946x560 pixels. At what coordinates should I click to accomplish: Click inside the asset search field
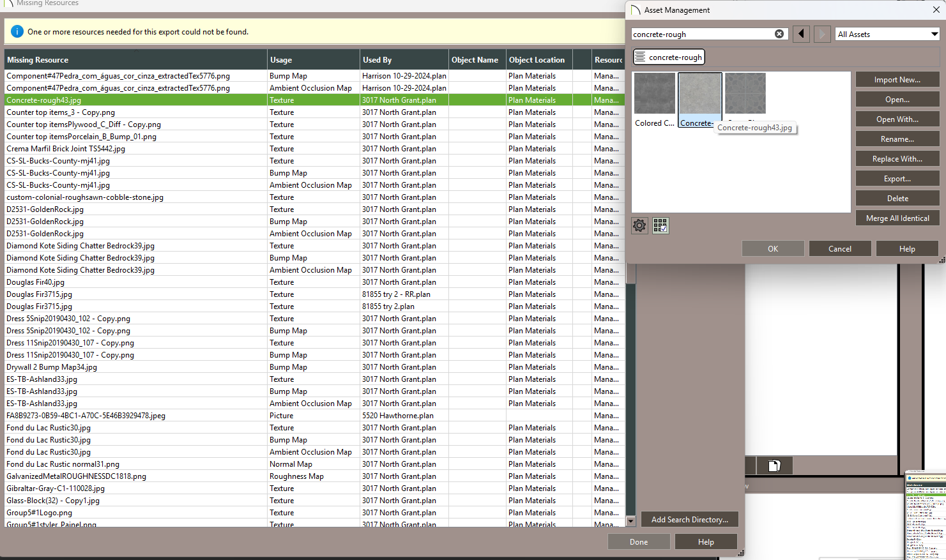tap(699, 34)
